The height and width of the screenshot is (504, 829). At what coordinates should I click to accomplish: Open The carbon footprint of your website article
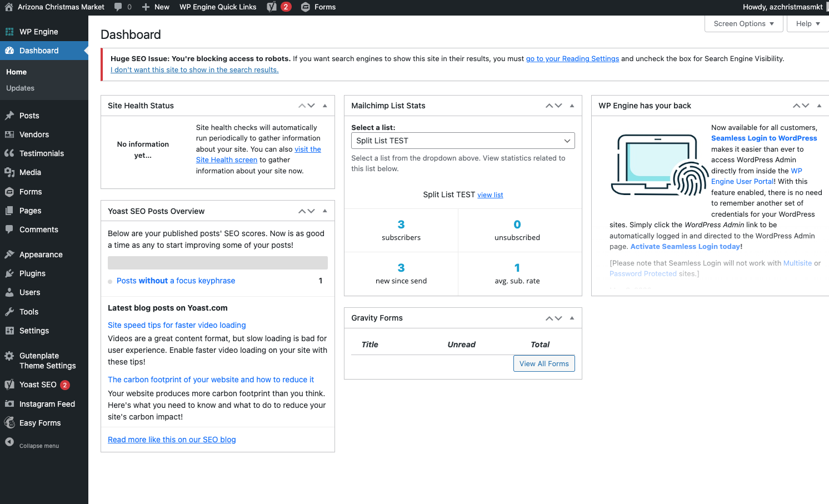coord(211,380)
